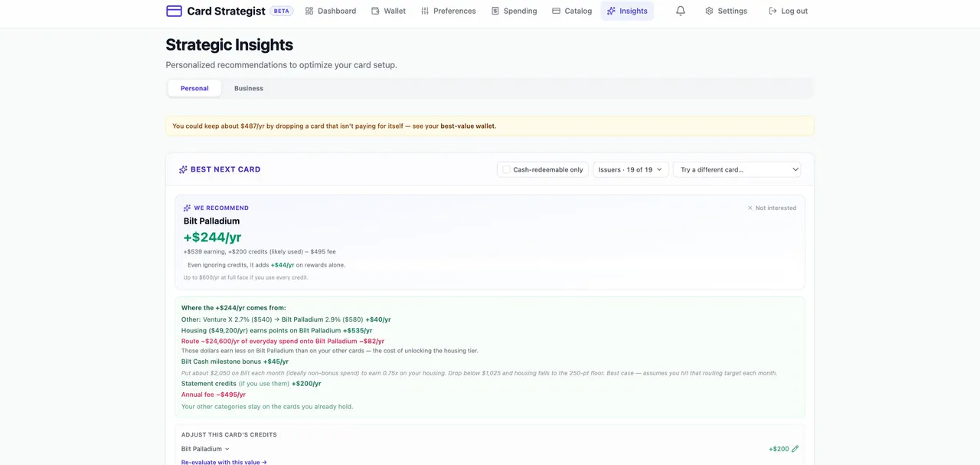Select the Insights nav item
980x465 pixels.
(x=627, y=11)
